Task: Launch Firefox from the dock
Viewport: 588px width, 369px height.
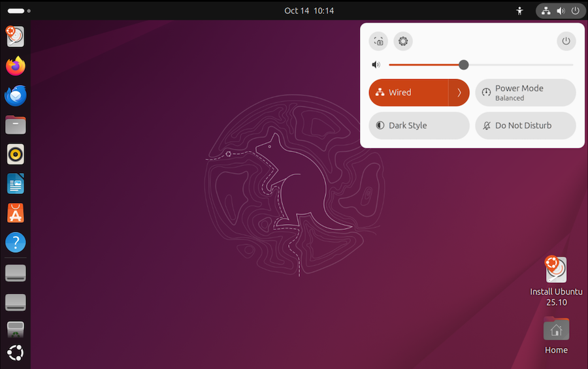Action: click(16, 66)
